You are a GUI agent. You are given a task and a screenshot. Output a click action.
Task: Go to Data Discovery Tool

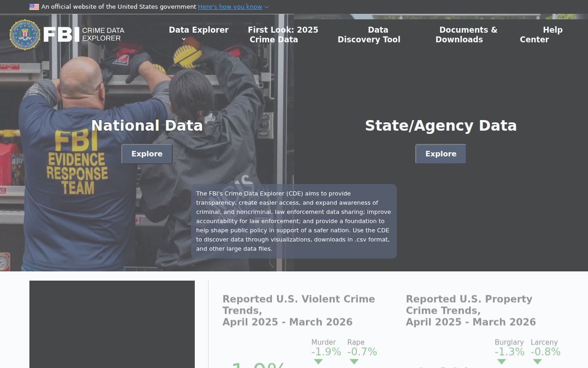pos(369,34)
